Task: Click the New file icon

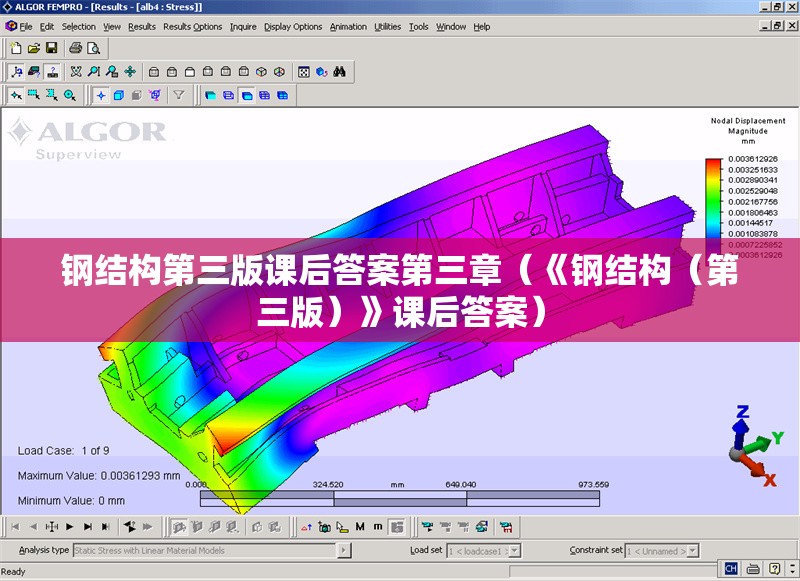Action: click(x=15, y=48)
